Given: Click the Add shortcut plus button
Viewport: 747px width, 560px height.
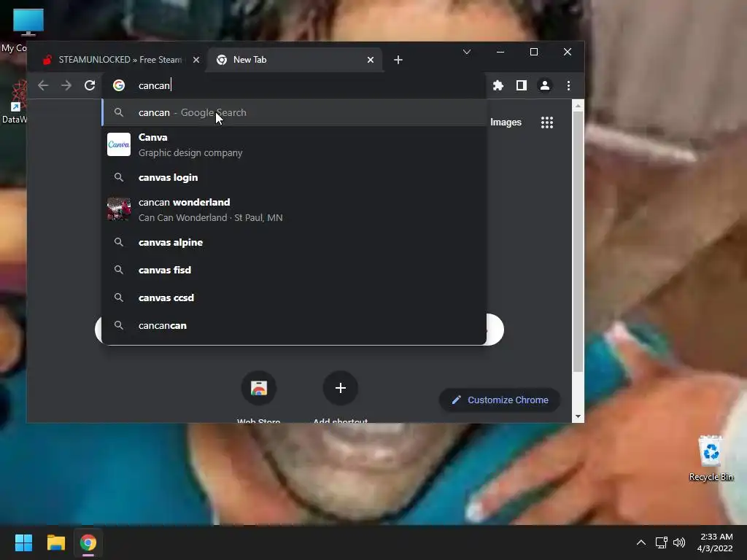Looking at the screenshot, I should (x=340, y=388).
